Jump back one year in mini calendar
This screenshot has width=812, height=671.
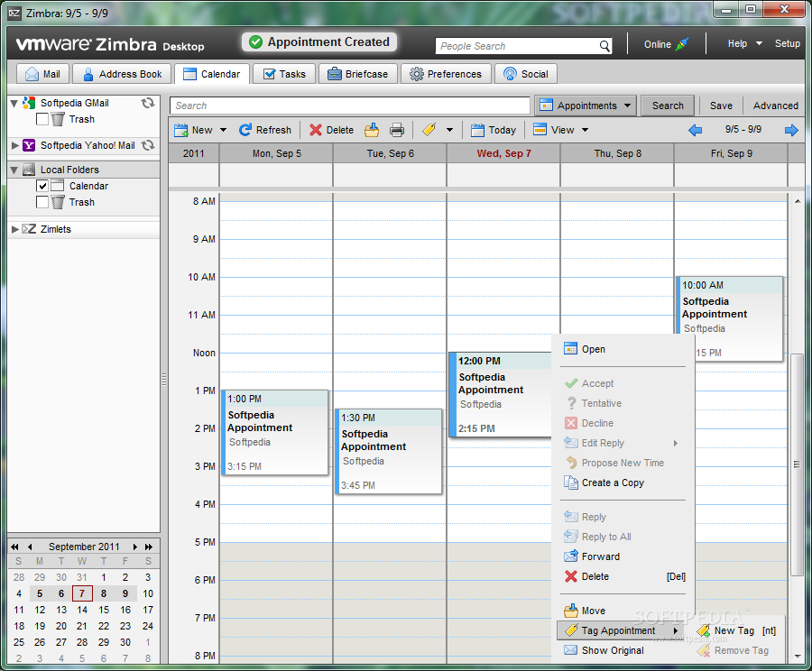[14, 547]
